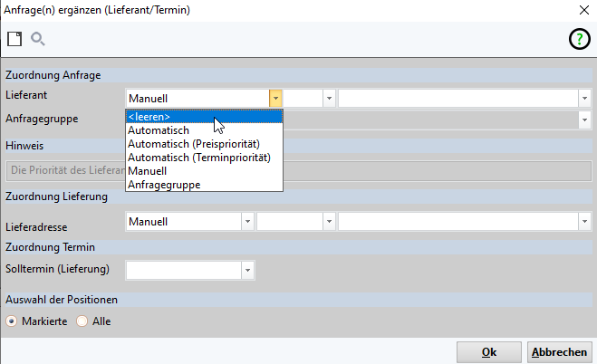Collapse the Lieferant dropdown via yellow arrow

(275, 99)
